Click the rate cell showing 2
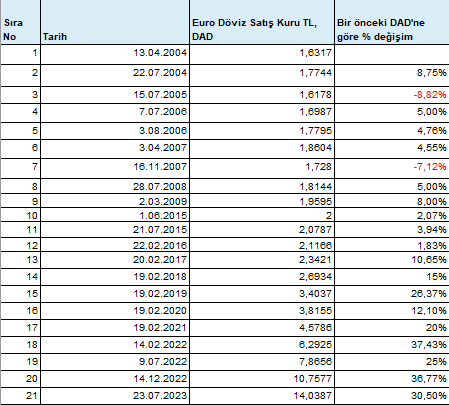Image resolution: width=449 pixels, height=405 pixels. click(x=262, y=215)
